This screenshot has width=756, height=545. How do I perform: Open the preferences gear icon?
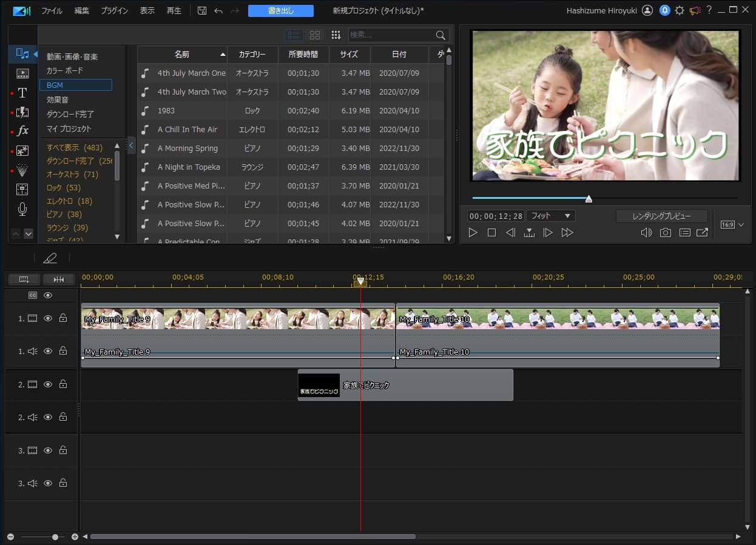679,11
